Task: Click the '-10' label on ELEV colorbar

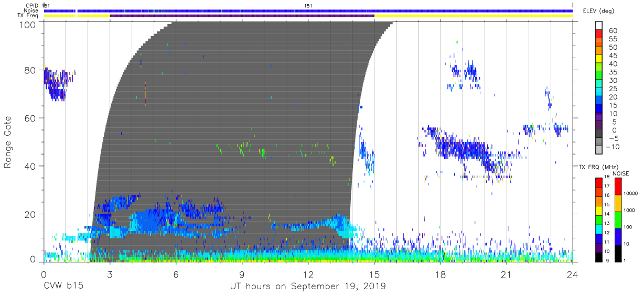Action: coord(611,146)
